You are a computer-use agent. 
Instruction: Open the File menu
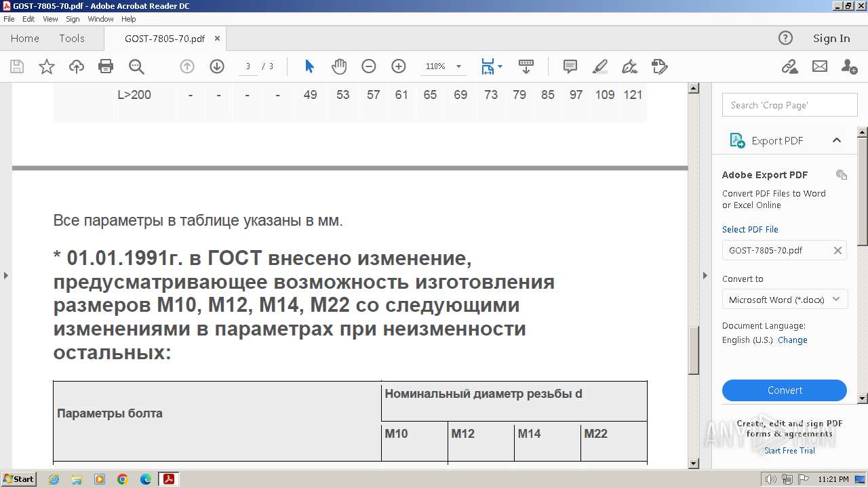click(x=9, y=19)
